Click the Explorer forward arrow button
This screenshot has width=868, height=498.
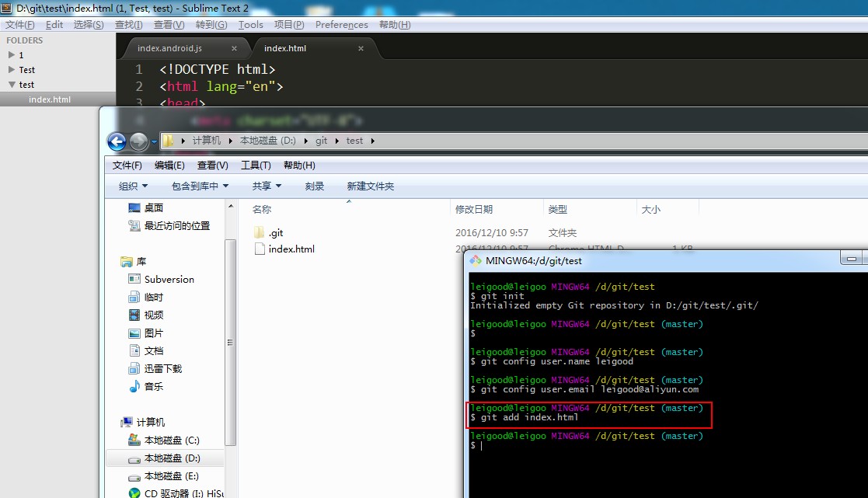(x=138, y=141)
